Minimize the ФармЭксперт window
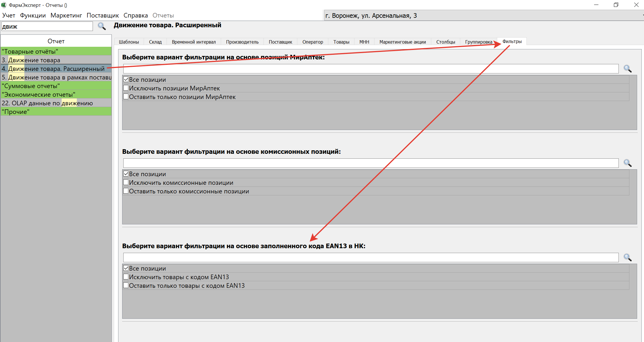This screenshot has height=342, width=644. [x=596, y=5]
